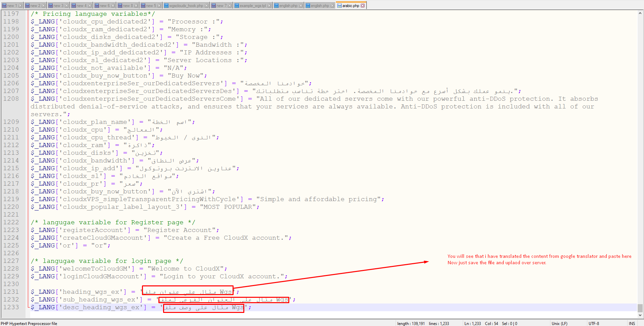Open the example_wgs.tpl tab
The height and width of the screenshot is (326, 644).
click(252, 6)
